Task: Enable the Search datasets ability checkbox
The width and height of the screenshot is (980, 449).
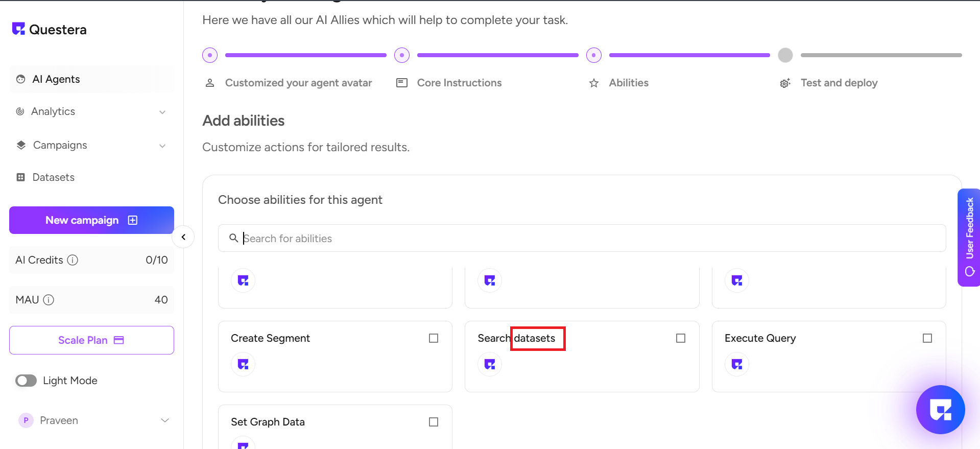Action: click(x=681, y=338)
